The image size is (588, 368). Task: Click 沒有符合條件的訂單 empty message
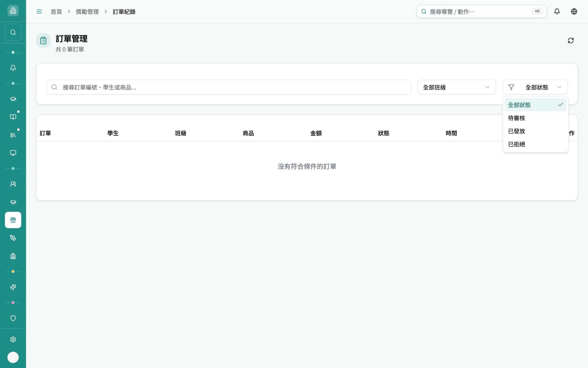[307, 166]
